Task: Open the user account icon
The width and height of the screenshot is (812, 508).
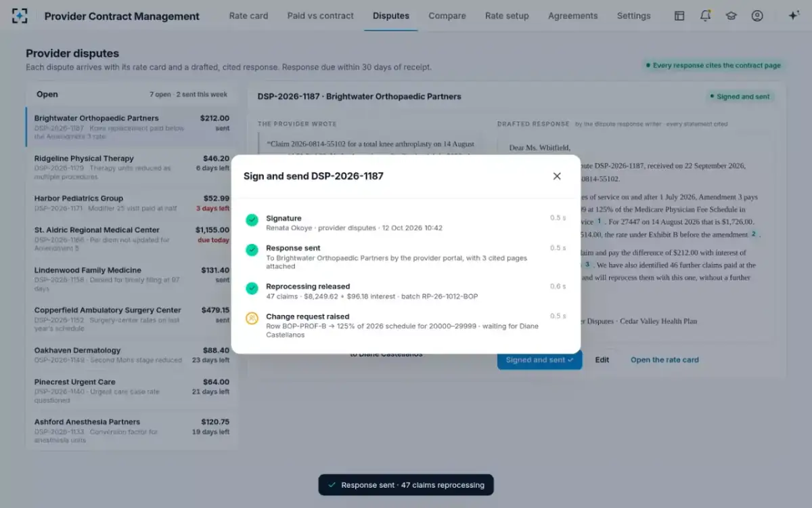Action: (x=757, y=16)
